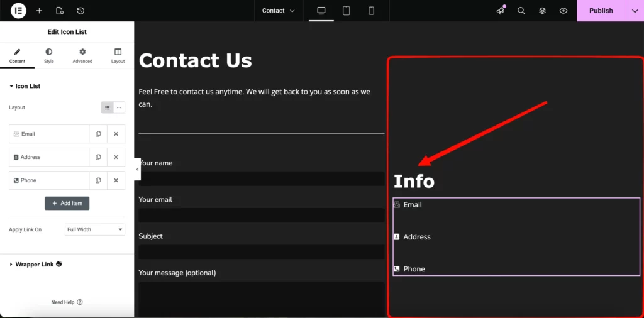Image resolution: width=644 pixels, height=318 pixels.
Task: Remove the Address list item
Action: pos(116,157)
